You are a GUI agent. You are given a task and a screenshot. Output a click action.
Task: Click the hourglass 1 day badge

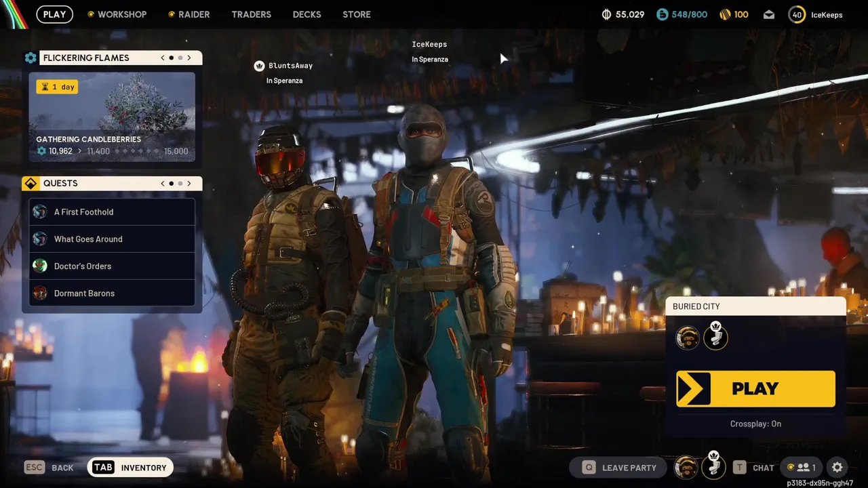(x=57, y=87)
